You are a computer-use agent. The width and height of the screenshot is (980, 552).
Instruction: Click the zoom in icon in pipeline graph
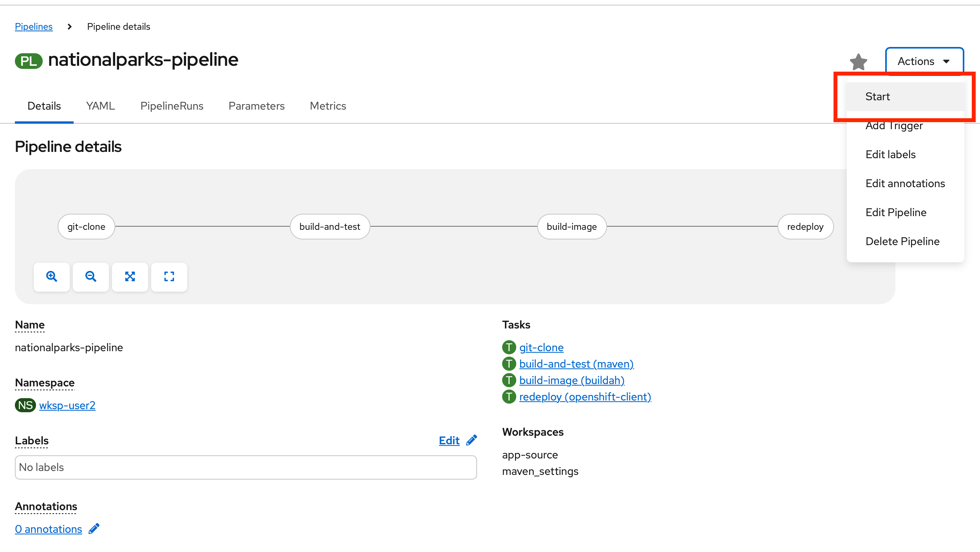pyautogui.click(x=52, y=277)
